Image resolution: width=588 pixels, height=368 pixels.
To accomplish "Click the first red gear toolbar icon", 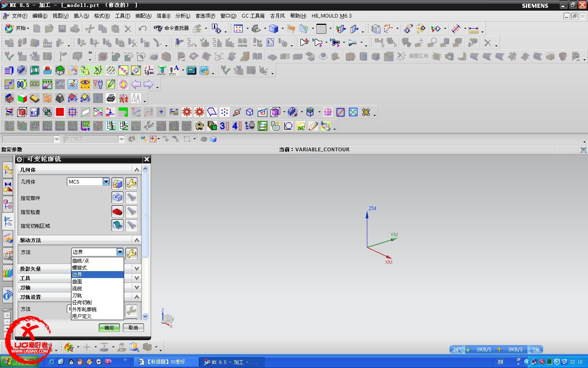I will pyautogui.click(x=187, y=112).
